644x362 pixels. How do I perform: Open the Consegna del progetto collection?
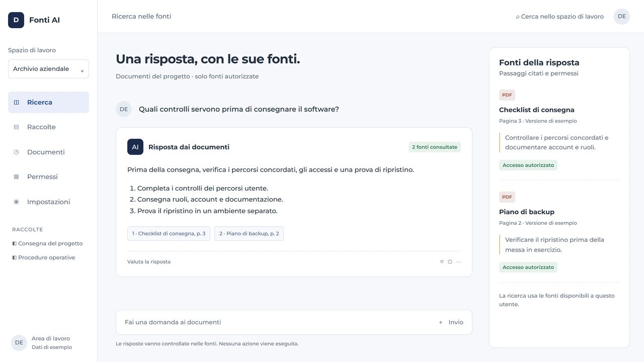[x=47, y=243]
